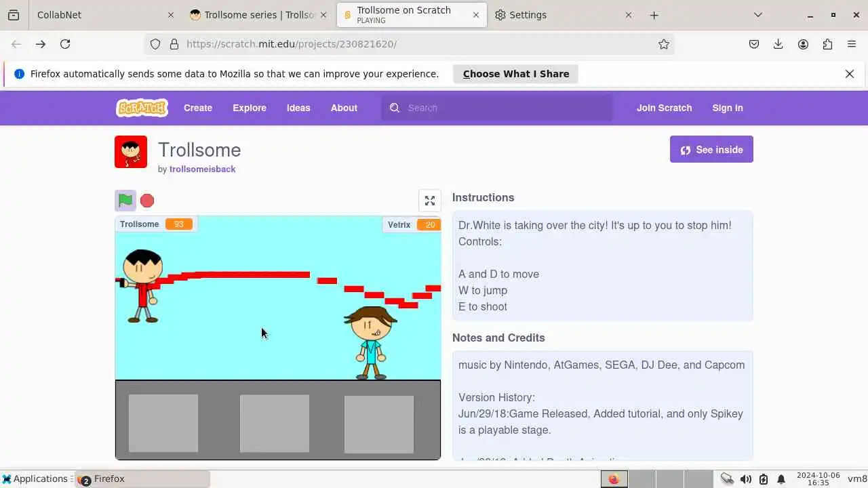Click the green flag to start the game
Viewport: 868px width, 488px height.
125,201
